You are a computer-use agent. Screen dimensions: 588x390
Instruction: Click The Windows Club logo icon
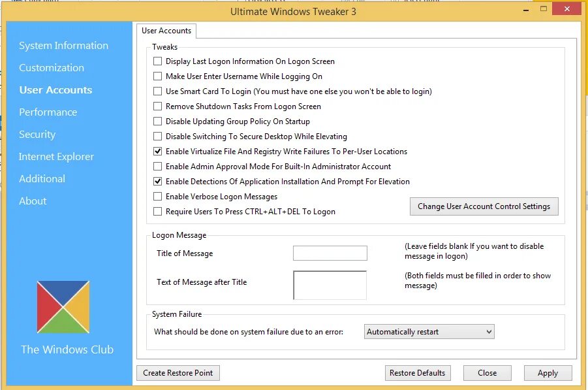click(x=63, y=307)
